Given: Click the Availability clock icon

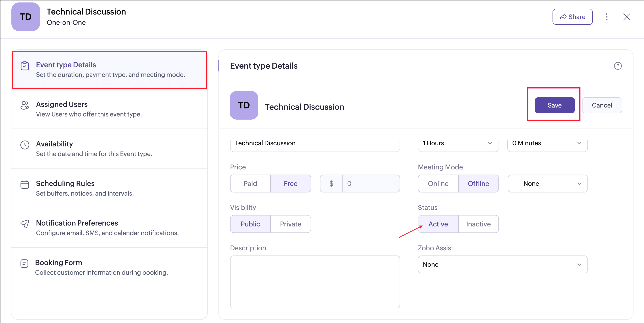Looking at the screenshot, I should point(25,145).
